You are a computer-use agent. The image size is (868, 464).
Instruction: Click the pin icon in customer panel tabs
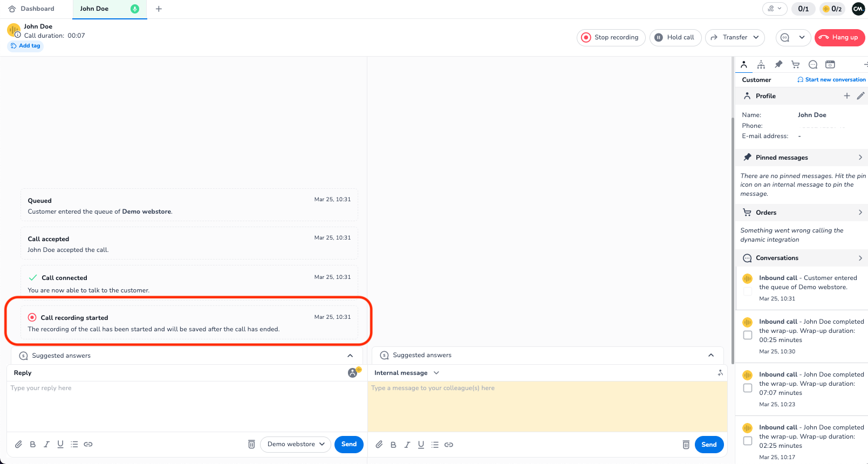pyautogui.click(x=778, y=65)
